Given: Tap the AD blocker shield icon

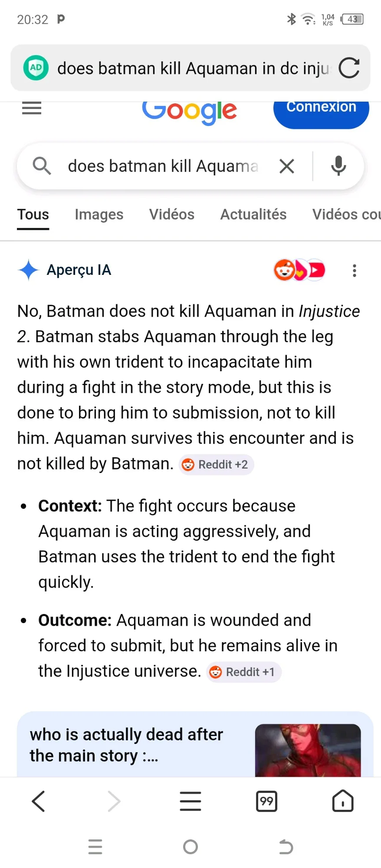Looking at the screenshot, I should click(36, 68).
